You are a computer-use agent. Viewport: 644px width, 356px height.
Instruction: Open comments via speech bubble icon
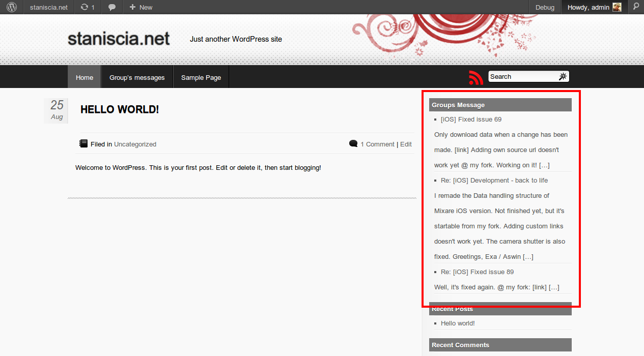112,7
